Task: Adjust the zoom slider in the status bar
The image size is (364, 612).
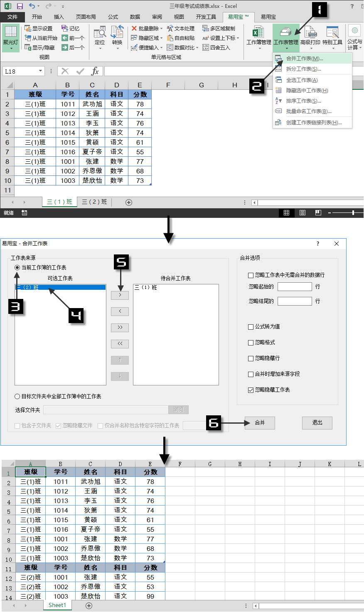Action: click(353, 213)
